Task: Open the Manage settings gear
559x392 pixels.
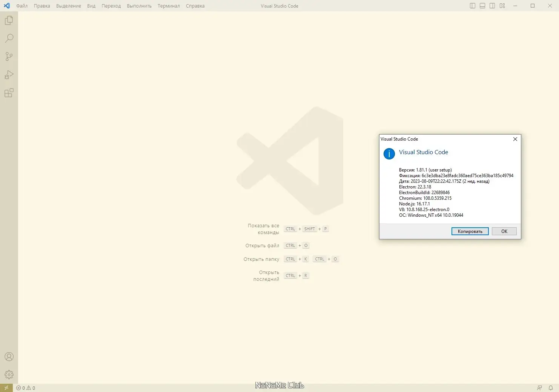Action: pyautogui.click(x=9, y=374)
